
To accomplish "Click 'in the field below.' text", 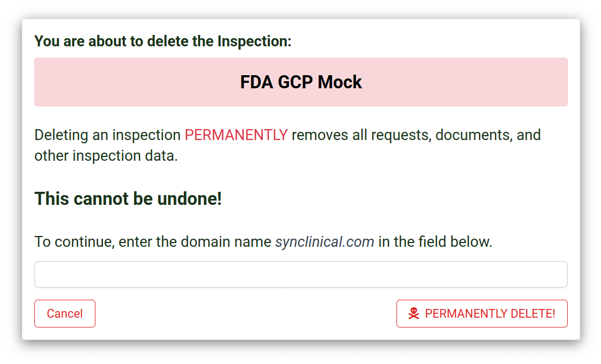I will (435, 241).
